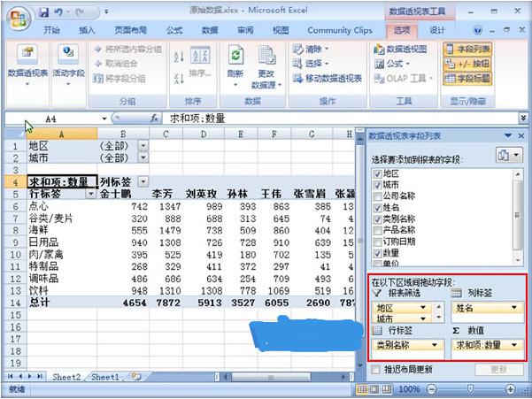
Task: Toggle the 字段列表 field list button
Action: (x=467, y=50)
